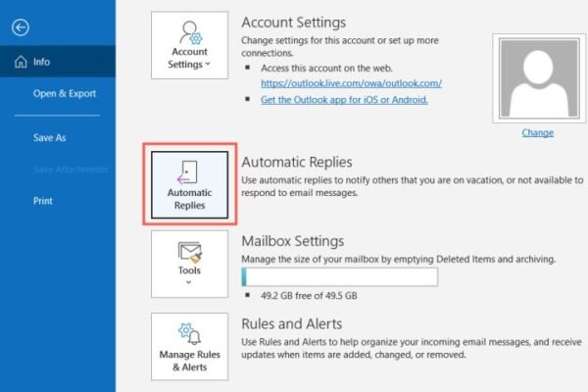588x392 pixels.
Task: Click the Mailbox Settings heading text
Action: (292, 241)
